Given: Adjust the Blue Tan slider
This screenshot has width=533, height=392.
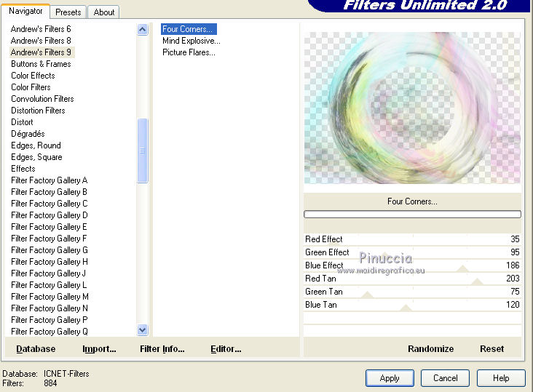Looking at the screenshot, I should pos(412,305).
